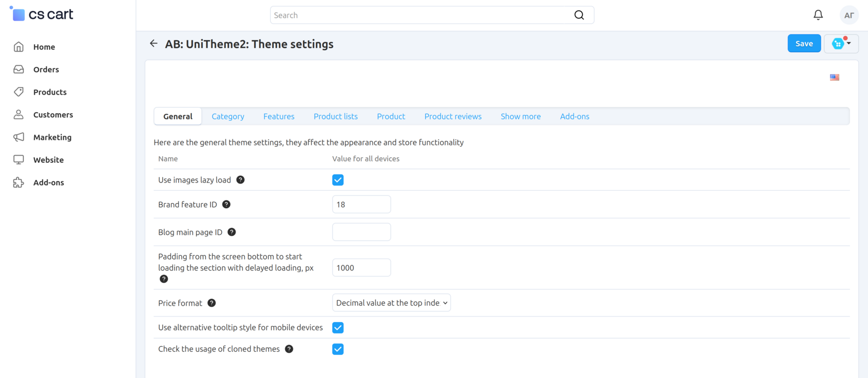Open the Orders section
Viewport: 868px width, 378px height.
[x=46, y=69]
